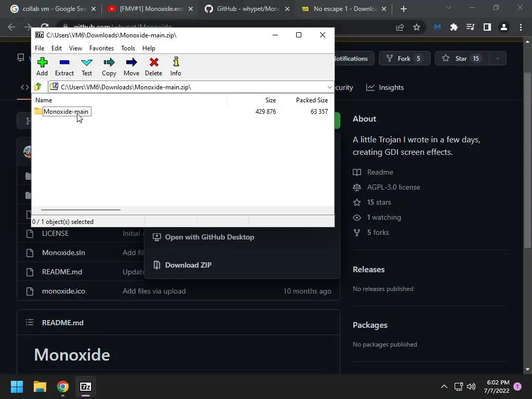Fork the repository on GitHub
Viewport: 532px width, 399px height.
[404, 58]
